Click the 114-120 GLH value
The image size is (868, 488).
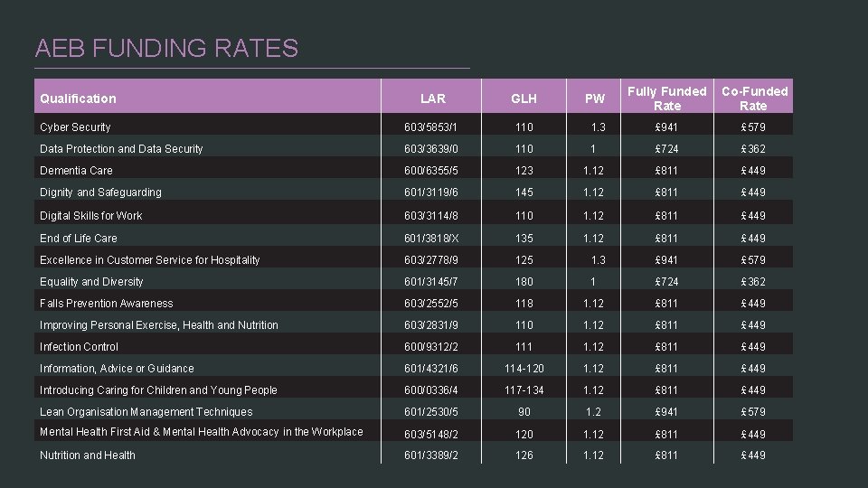coord(524,369)
